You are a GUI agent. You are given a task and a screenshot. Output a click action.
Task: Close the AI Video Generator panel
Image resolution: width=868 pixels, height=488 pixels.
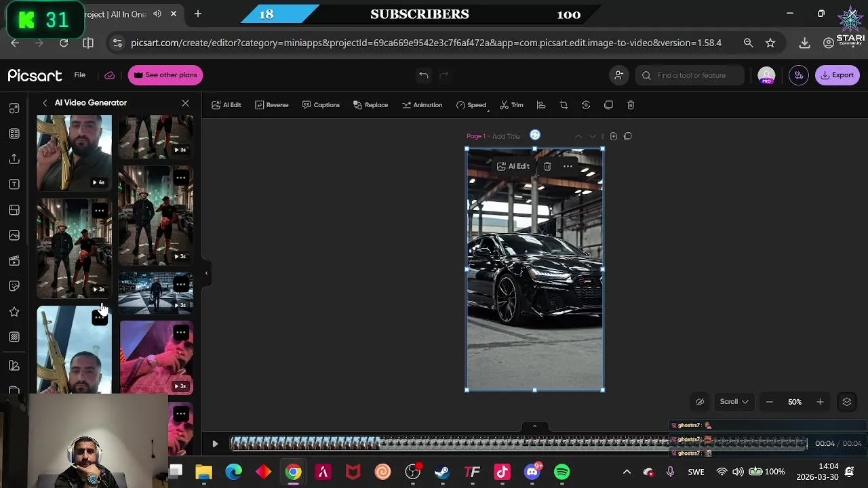185,103
